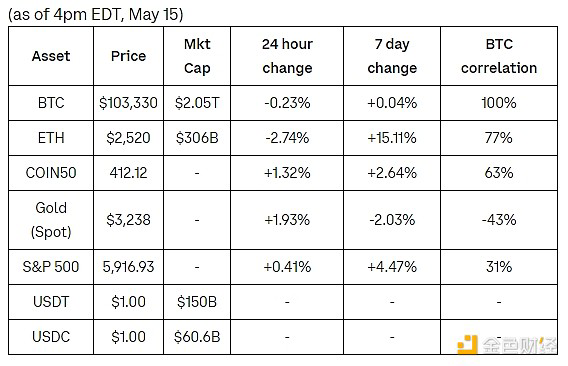Select the ETH asset cell

(51, 138)
